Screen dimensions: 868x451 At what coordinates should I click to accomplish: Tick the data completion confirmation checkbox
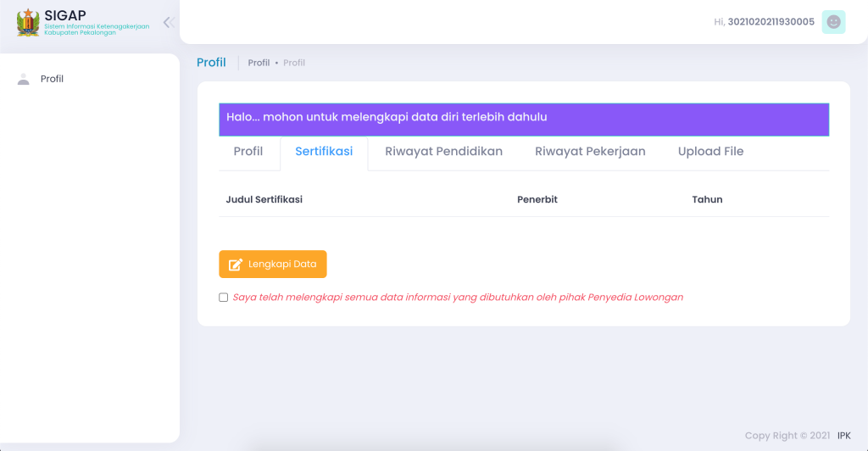tap(223, 298)
